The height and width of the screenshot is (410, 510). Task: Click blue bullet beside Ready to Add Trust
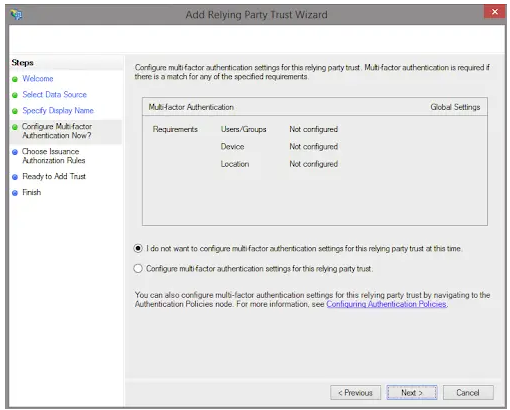coord(15,177)
